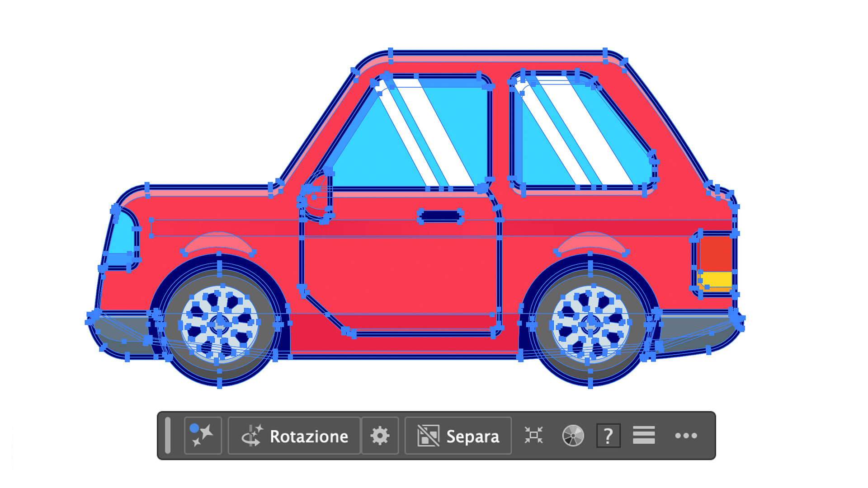The height and width of the screenshot is (488, 868).
Task: Open the three-dot more options menu
Action: pos(686,436)
